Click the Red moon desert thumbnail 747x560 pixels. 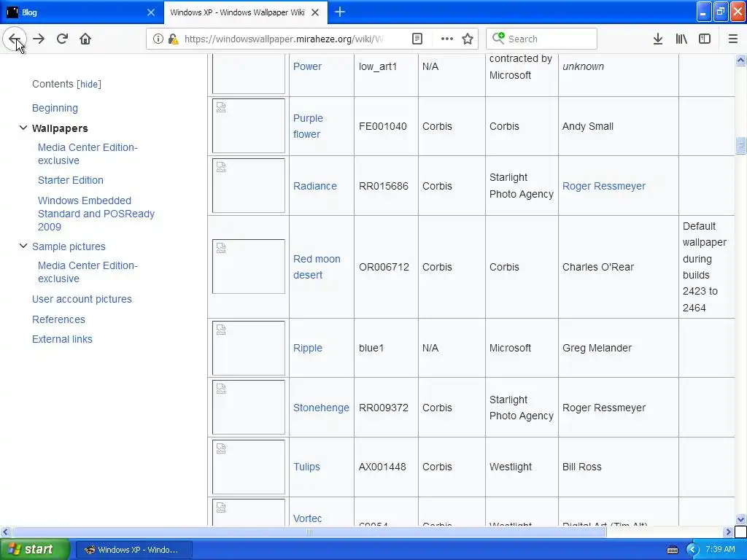coord(249,267)
